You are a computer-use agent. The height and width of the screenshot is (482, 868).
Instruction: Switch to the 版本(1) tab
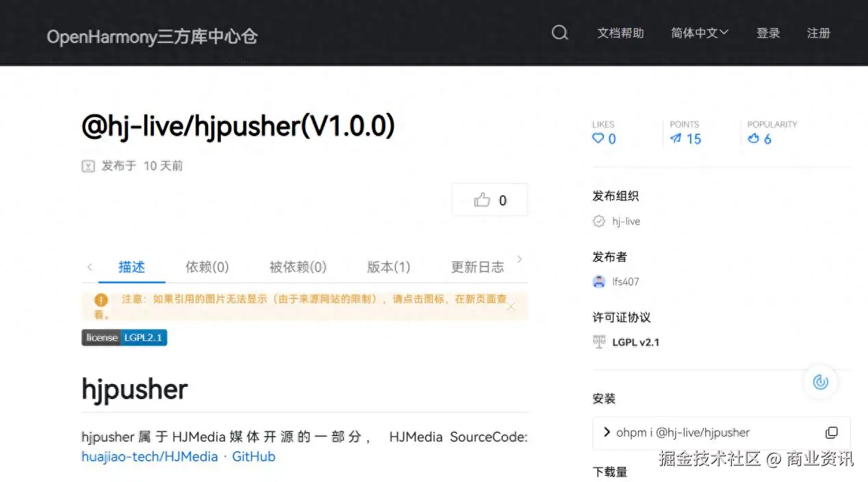point(389,267)
